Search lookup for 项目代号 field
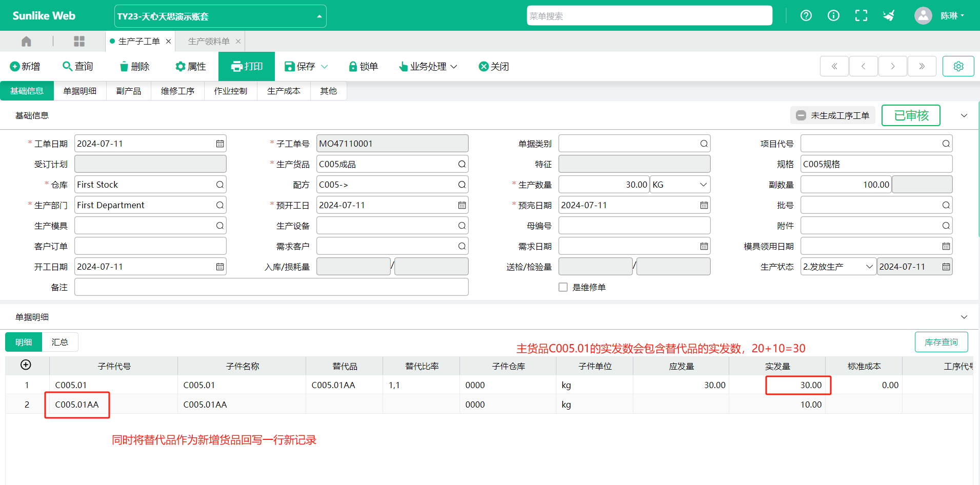The width and height of the screenshot is (980, 485). coord(946,144)
